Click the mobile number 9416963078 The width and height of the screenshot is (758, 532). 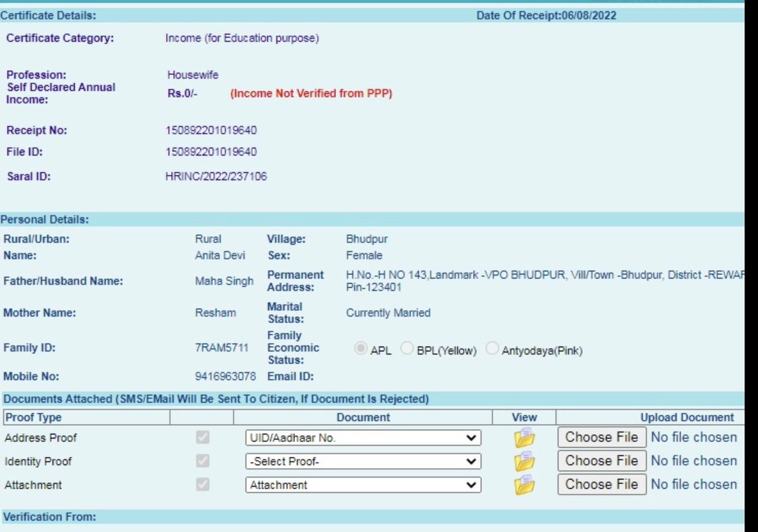(226, 377)
